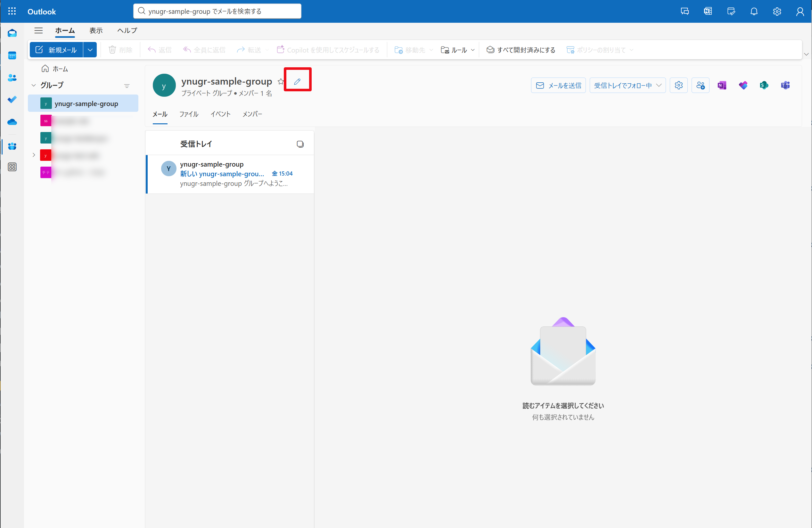Toggle favorite star on ynugr-sample-group
The height and width of the screenshot is (528, 812).
(x=281, y=81)
